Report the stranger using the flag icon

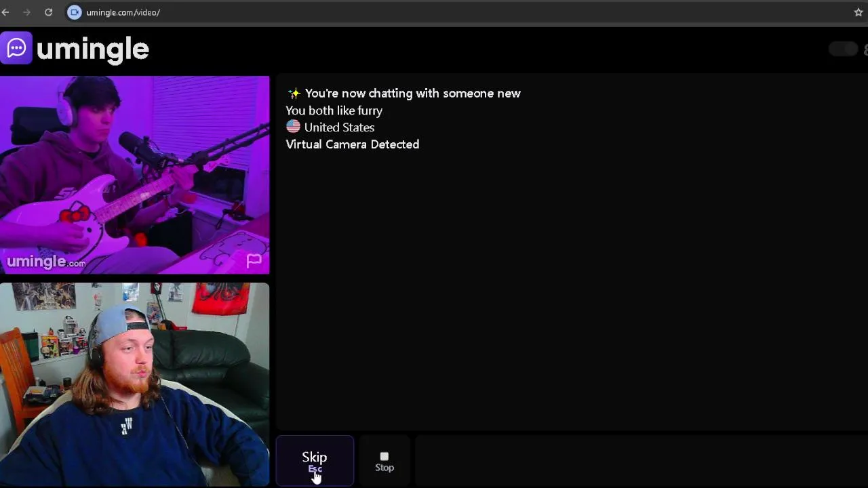254,260
